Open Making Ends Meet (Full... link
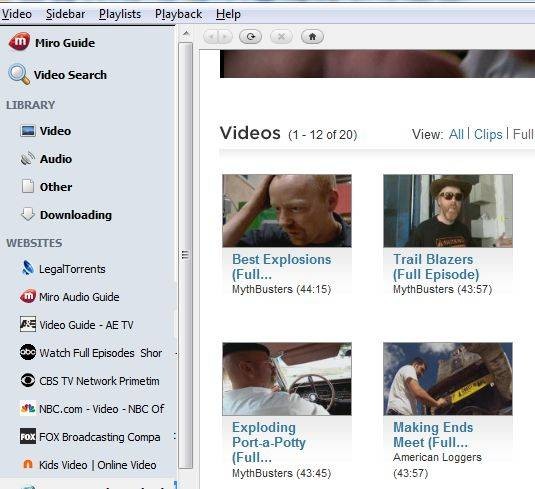This screenshot has height=489, width=535. [433, 435]
